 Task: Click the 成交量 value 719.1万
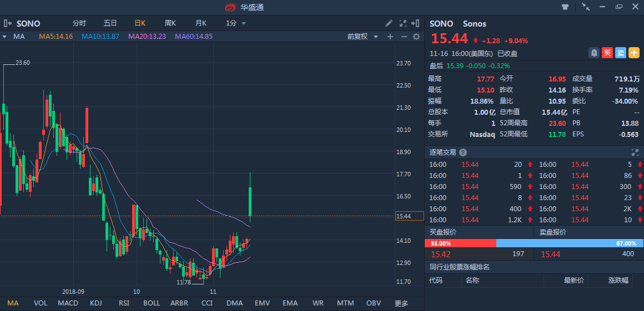tap(626, 79)
